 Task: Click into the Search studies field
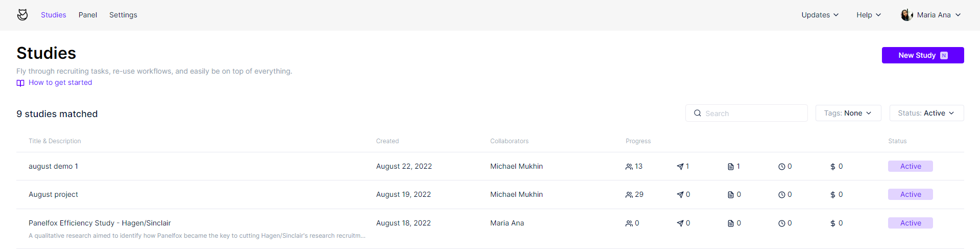(747, 113)
